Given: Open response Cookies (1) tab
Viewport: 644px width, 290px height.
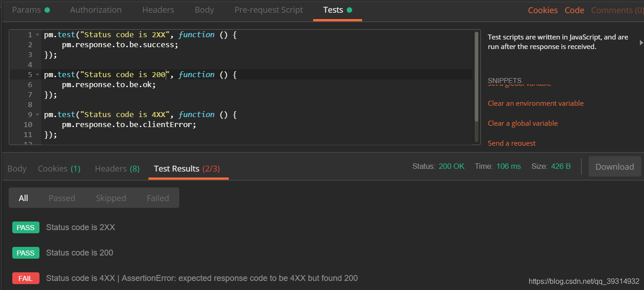Looking at the screenshot, I should point(59,169).
